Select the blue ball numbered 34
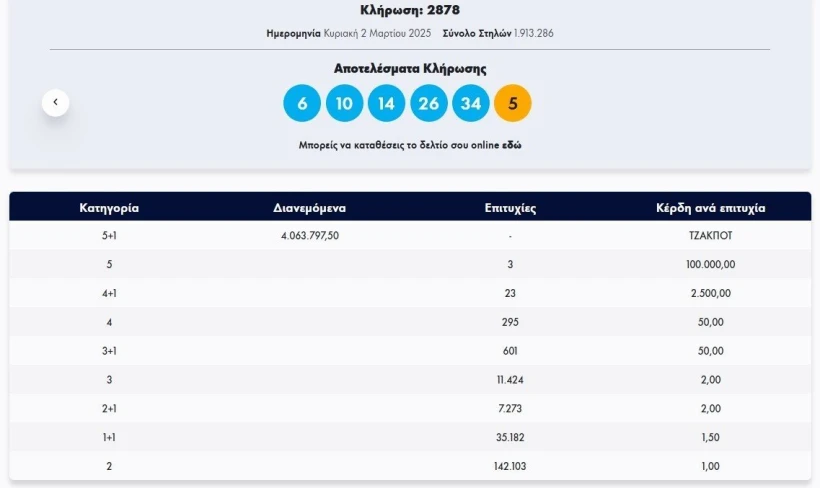 click(471, 103)
